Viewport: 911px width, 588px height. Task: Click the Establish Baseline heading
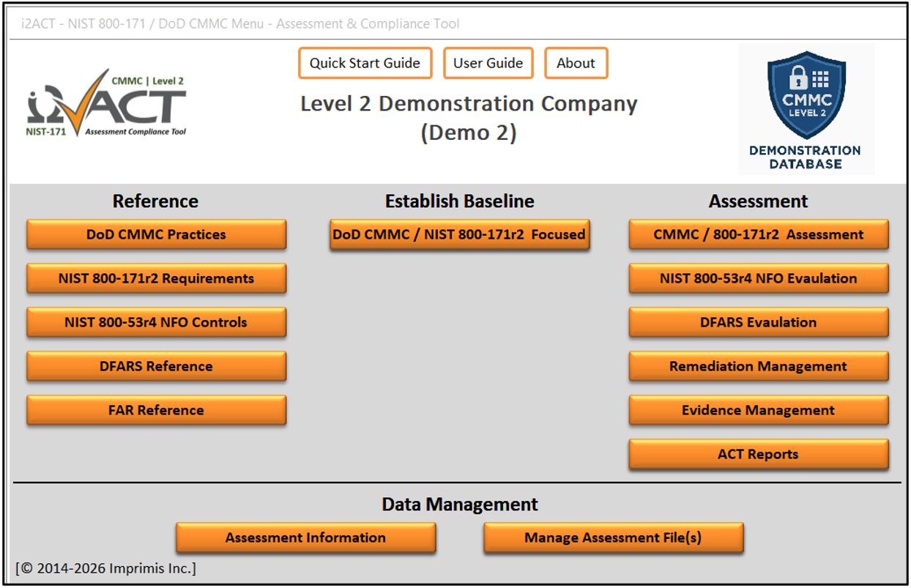tap(460, 201)
